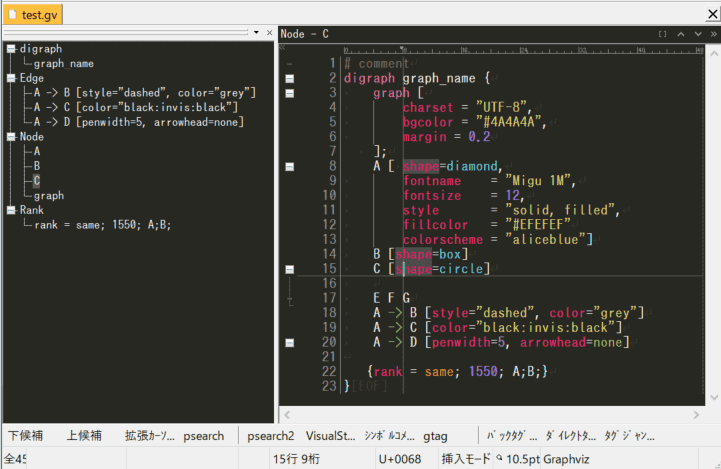Click the U+0068 character code field

(400, 458)
